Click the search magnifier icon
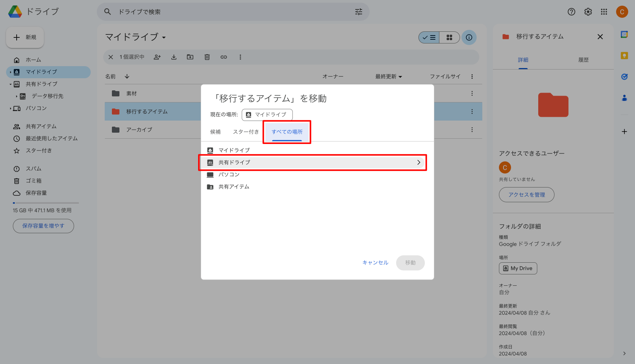635x364 pixels. (x=108, y=12)
